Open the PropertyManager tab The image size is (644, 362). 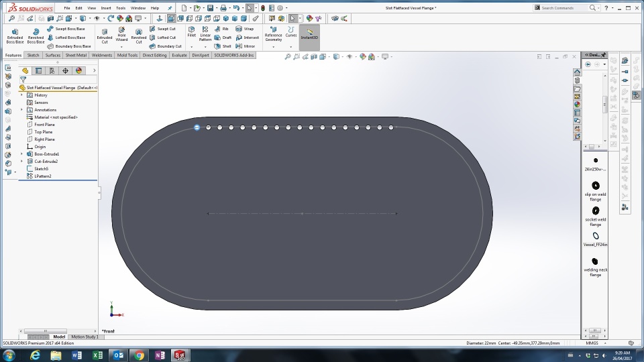tap(39, 70)
